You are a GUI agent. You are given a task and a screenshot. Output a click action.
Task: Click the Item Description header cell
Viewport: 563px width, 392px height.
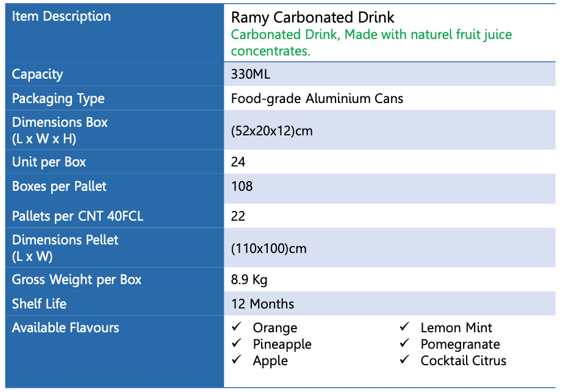pyautogui.click(x=62, y=16)
